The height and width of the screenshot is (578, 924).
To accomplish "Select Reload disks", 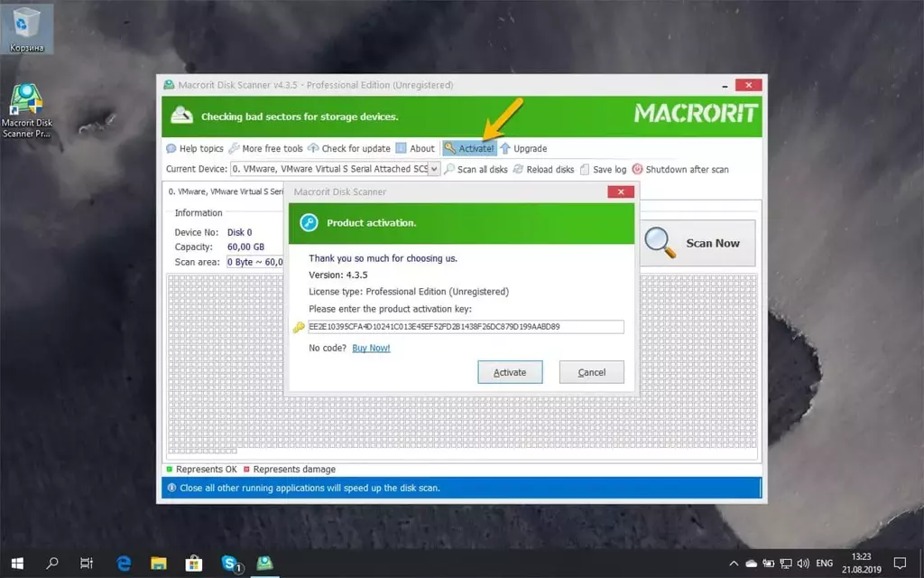I will coord(543,169).
